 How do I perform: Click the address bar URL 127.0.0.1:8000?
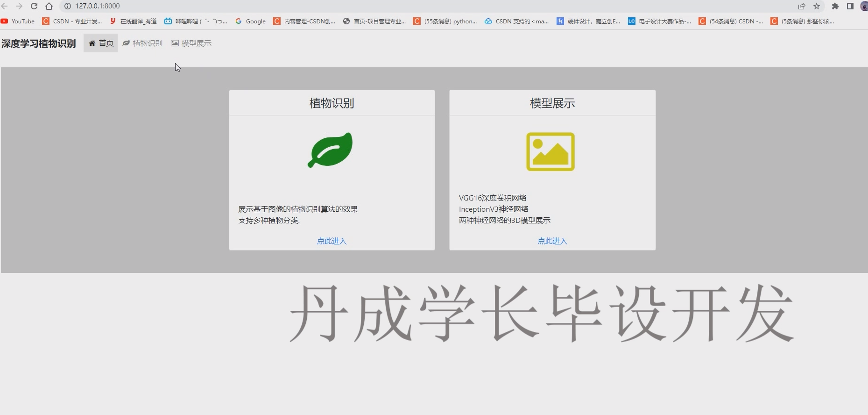98,6
